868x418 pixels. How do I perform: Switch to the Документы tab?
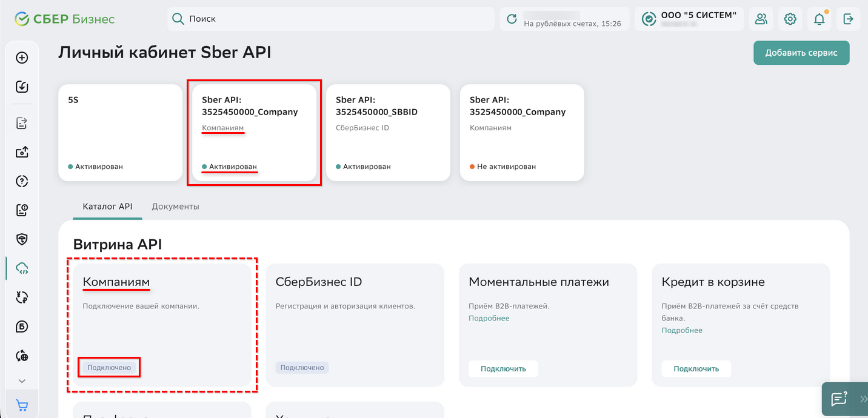[x=175, y=207]
